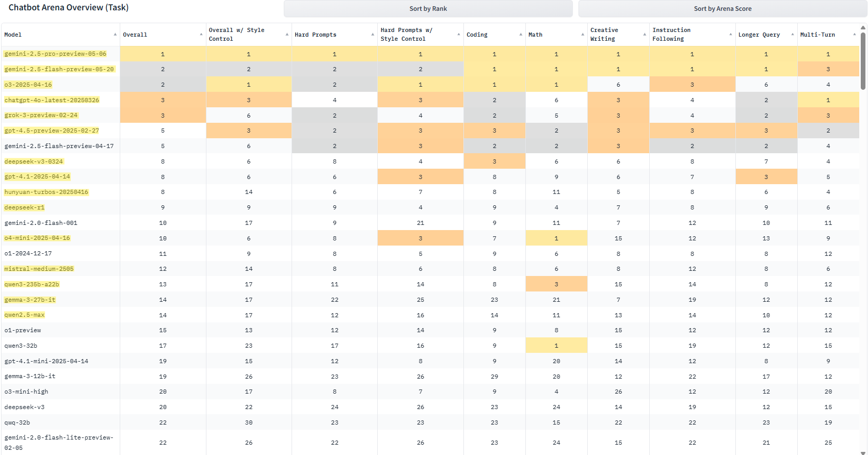
Task: Select qwq-32b model name
Action: point(17,423)
